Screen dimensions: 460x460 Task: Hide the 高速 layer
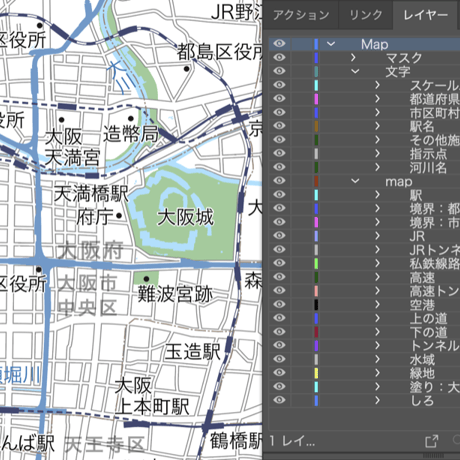279,277
